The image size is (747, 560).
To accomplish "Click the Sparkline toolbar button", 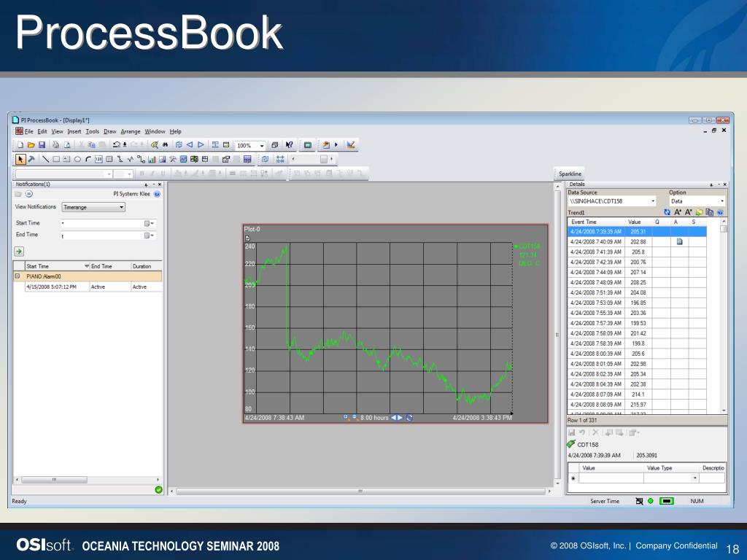I will pos(570,174).
